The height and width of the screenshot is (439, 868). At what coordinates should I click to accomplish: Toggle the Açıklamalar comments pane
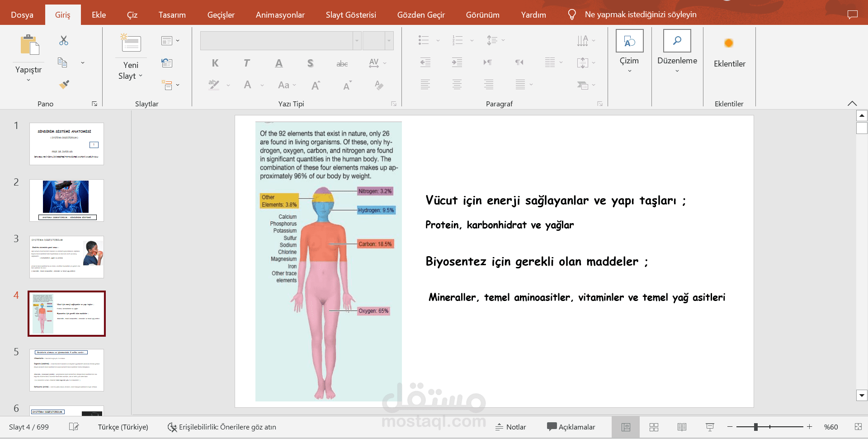571,427
